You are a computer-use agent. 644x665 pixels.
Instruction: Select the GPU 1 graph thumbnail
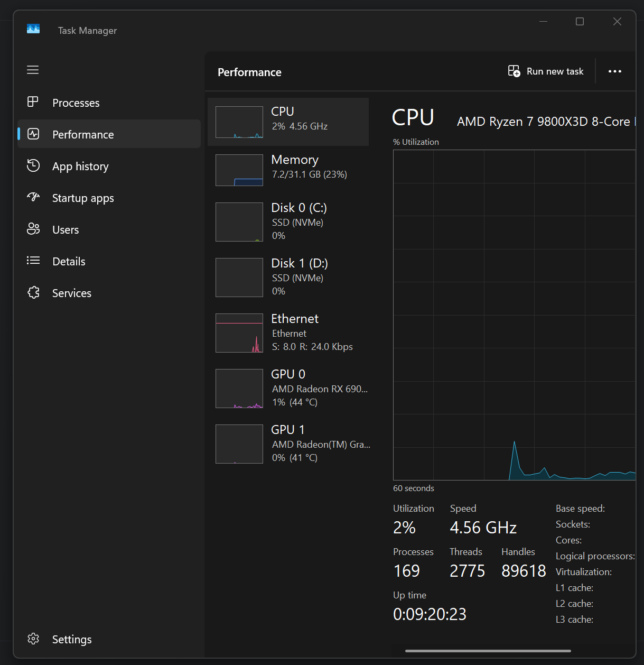coord(239,444)
